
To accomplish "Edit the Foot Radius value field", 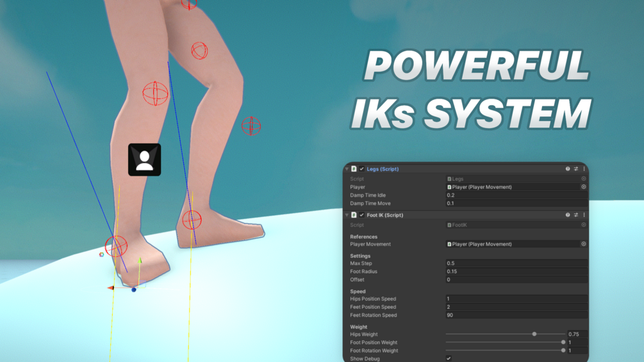I will point(516,272).
